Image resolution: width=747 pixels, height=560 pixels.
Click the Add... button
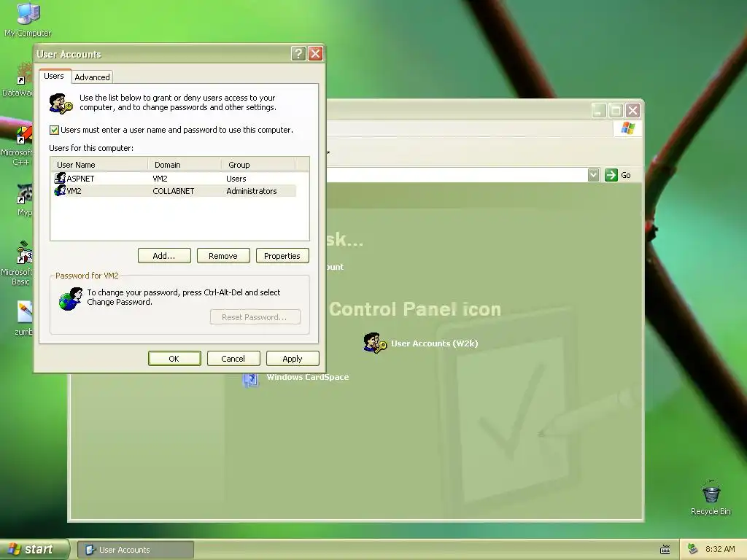pyautogui.click(x=164, y=256)
